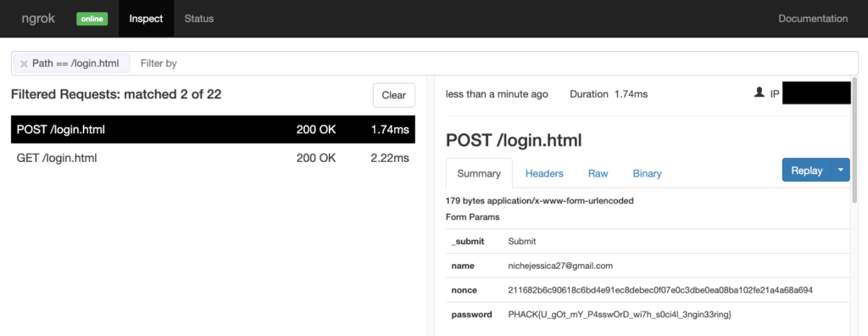
Task: Open the Raw tab
Action: point(598,174)
